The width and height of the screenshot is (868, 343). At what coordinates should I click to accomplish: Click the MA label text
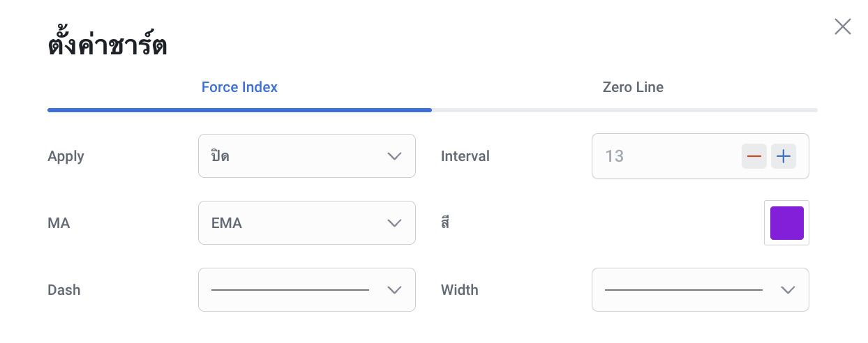[x=59, y=223]
